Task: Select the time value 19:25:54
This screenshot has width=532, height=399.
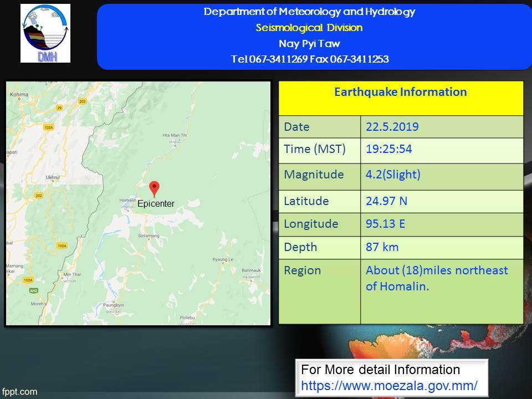Action: (x=388, y=149)
